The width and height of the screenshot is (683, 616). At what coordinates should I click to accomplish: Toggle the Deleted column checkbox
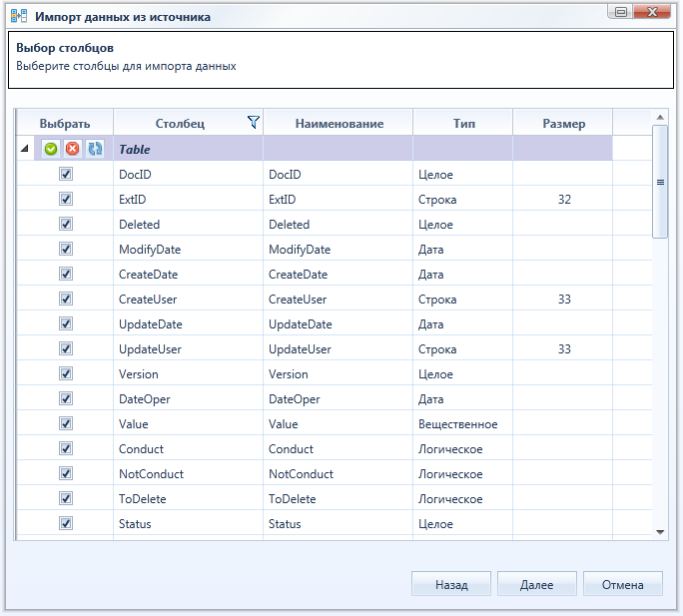pyautogui.click(x=66, y=224)
